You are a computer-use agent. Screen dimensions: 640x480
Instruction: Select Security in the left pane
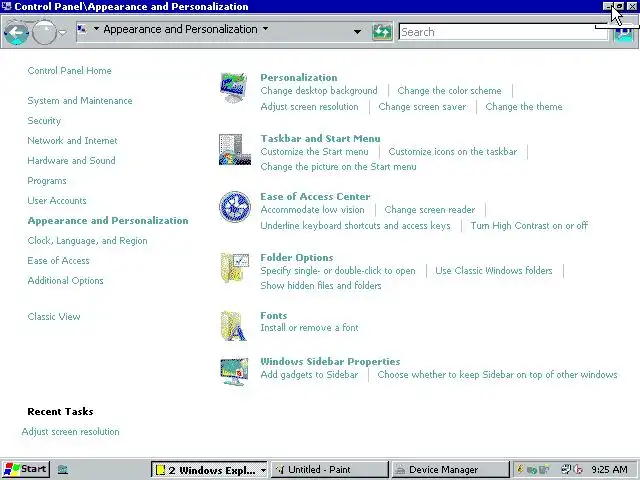(44, 120)
